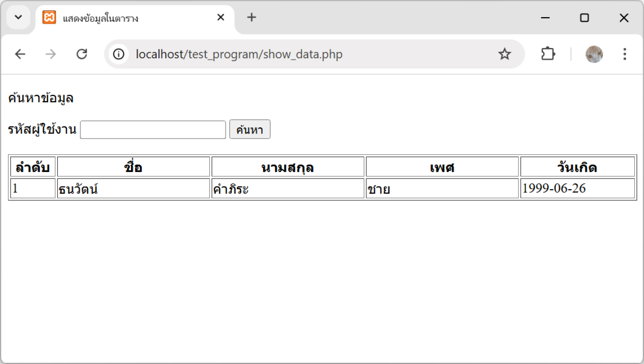Click the address bar URL text
This screenshot has width=644, height=364.
[x=239, y=54]
